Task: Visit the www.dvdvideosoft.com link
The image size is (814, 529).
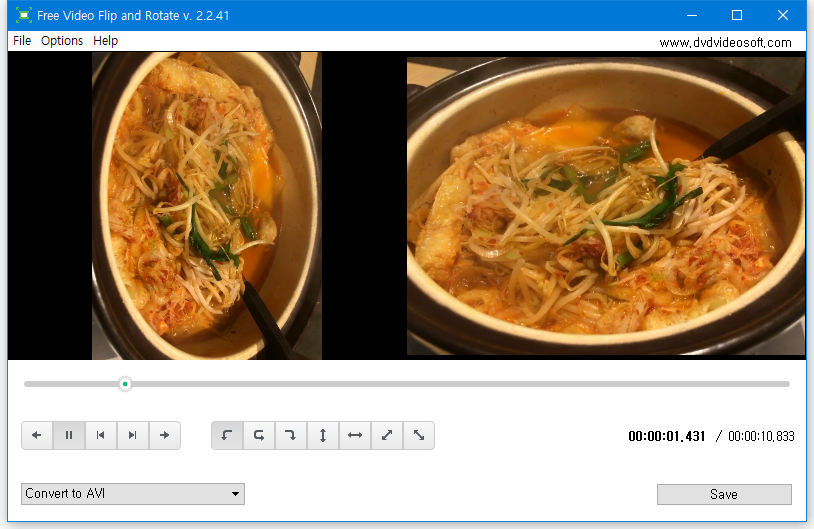Action: tap(725, 43)
